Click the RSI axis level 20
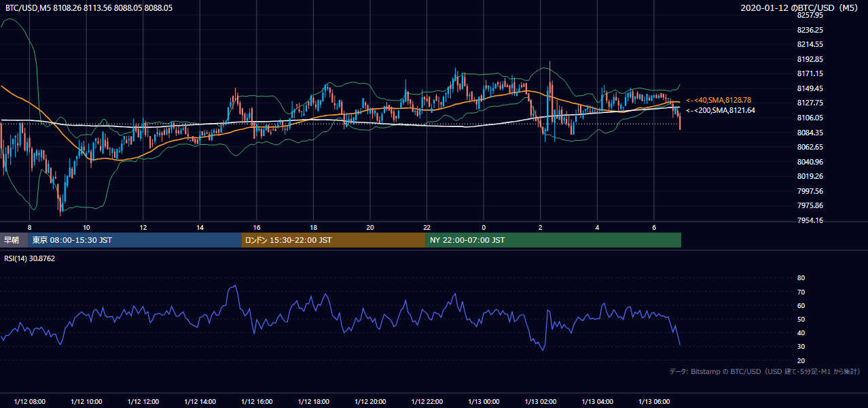This screenshot has height=408, width=868. 801,360
